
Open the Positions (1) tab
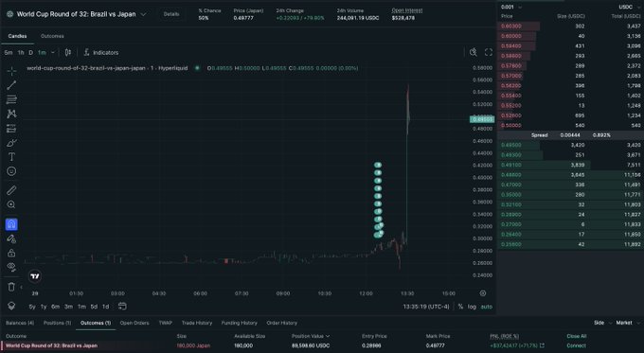tap(57, 323)
